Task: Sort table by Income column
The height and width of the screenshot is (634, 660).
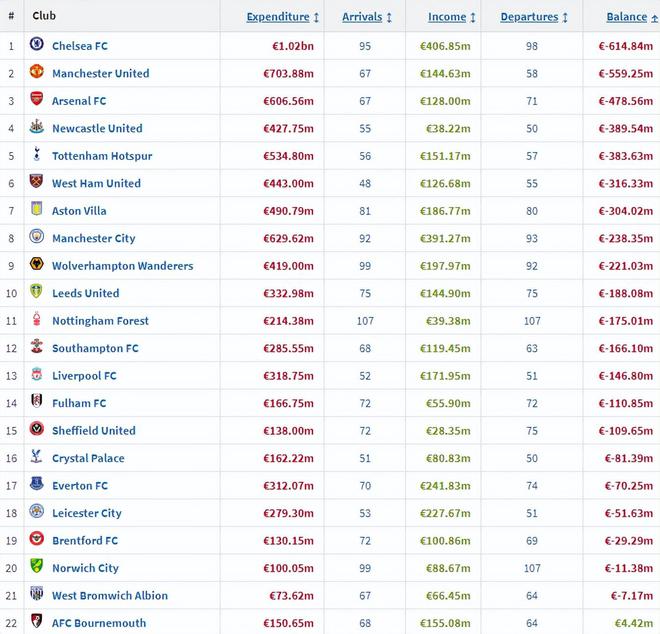Action: tap(447, 17)
